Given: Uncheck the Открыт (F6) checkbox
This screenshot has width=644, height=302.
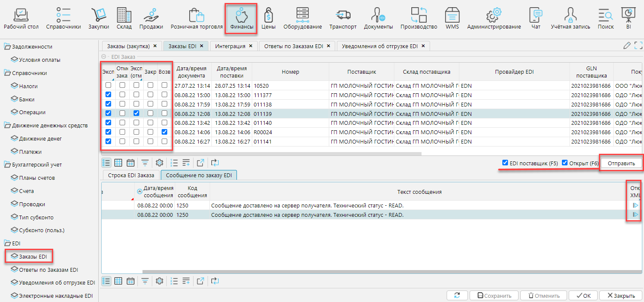Looking at the screenshot, I should (564, 163).
